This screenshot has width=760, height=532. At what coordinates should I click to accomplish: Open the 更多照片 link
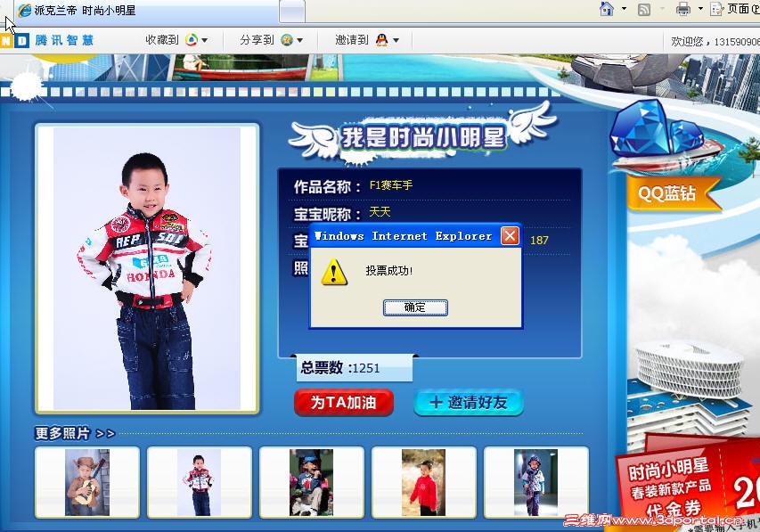click(x=75, y=432)
